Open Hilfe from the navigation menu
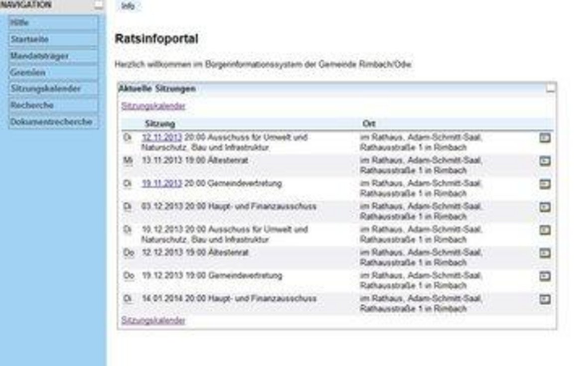Screen dimensions: 588x366 [x=52, y=22]
